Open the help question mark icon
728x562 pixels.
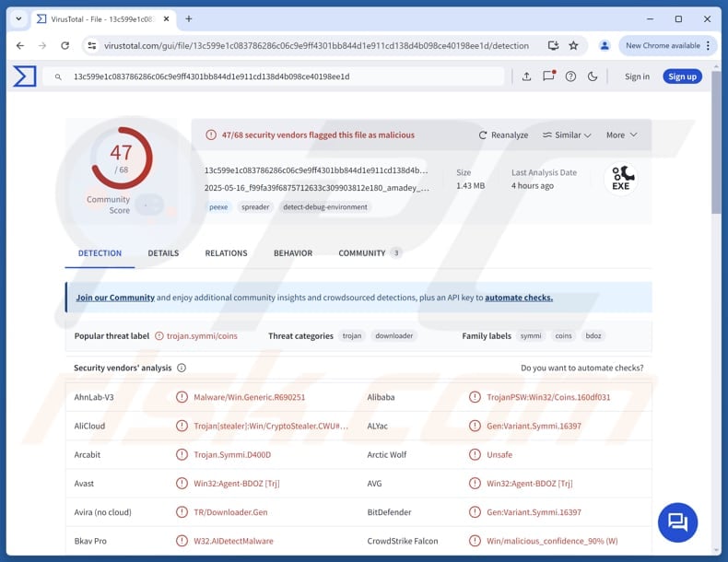pyautogui.click(x=570, y=76)
